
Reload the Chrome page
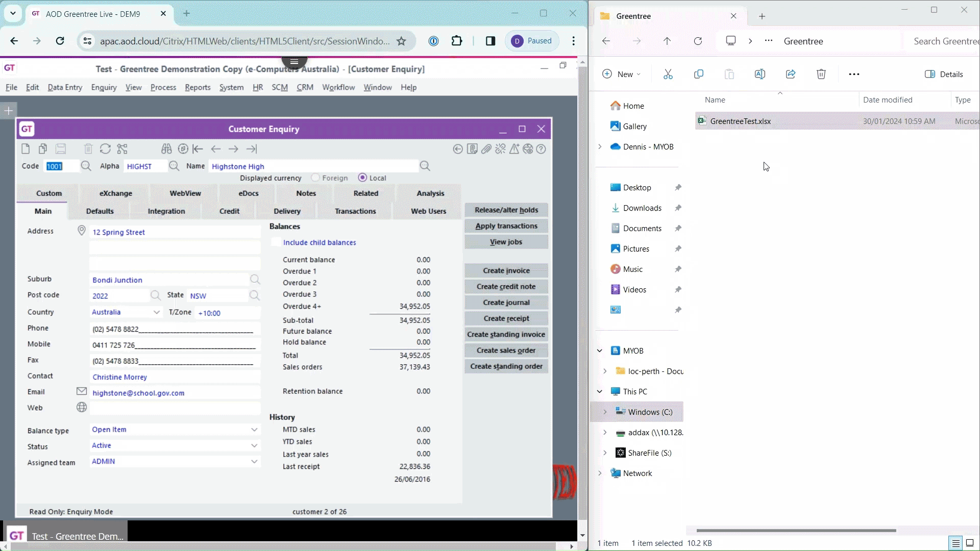(x=60, y=41)
